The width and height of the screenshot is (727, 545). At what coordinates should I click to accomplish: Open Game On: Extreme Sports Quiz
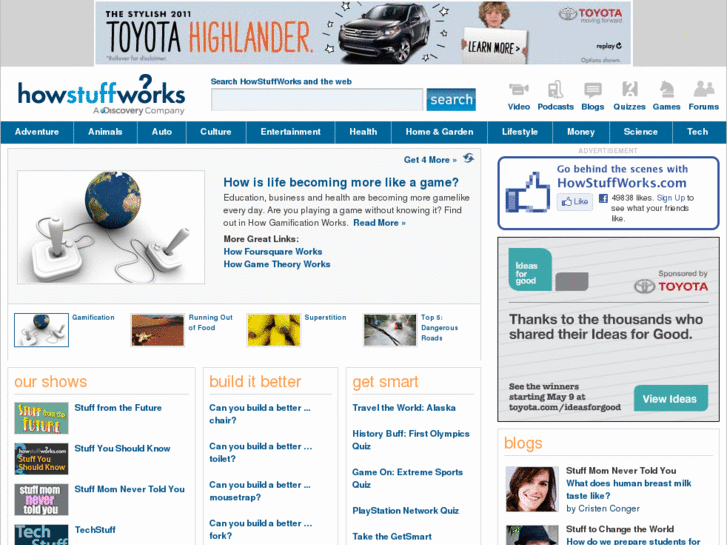[408, 479]
